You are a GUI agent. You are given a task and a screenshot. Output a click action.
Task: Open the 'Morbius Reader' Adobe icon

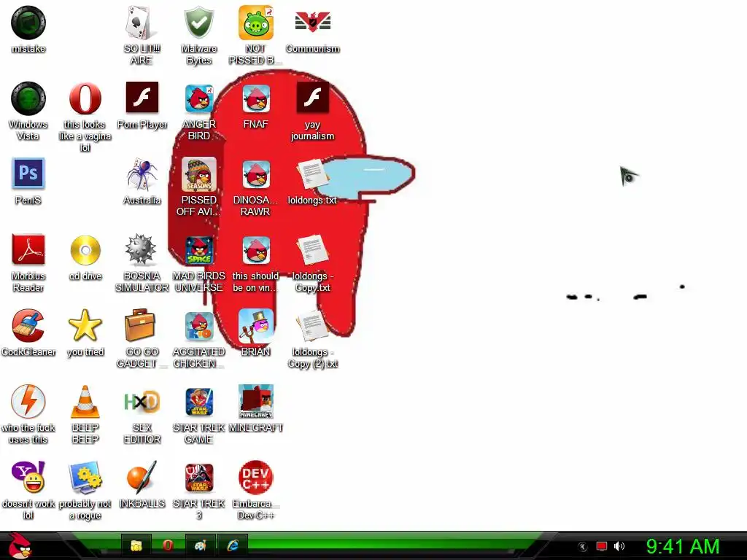click(x=28, y=249)
